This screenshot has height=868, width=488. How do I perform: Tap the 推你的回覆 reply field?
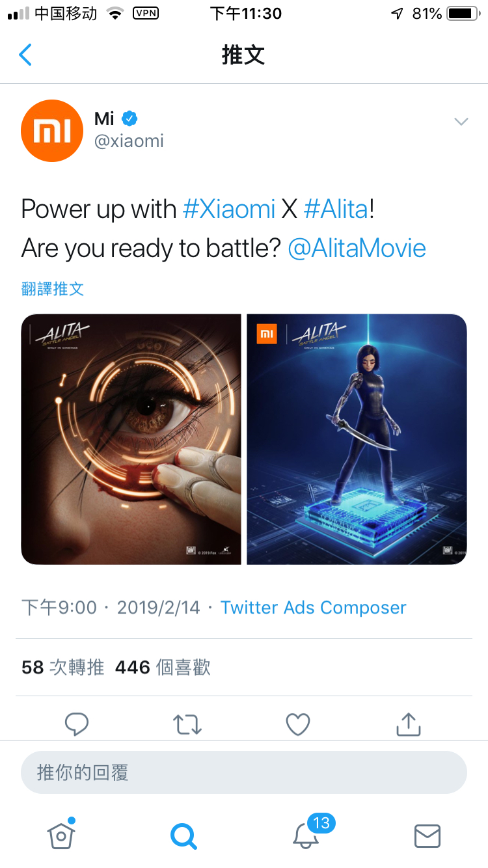tap(244, 772)
